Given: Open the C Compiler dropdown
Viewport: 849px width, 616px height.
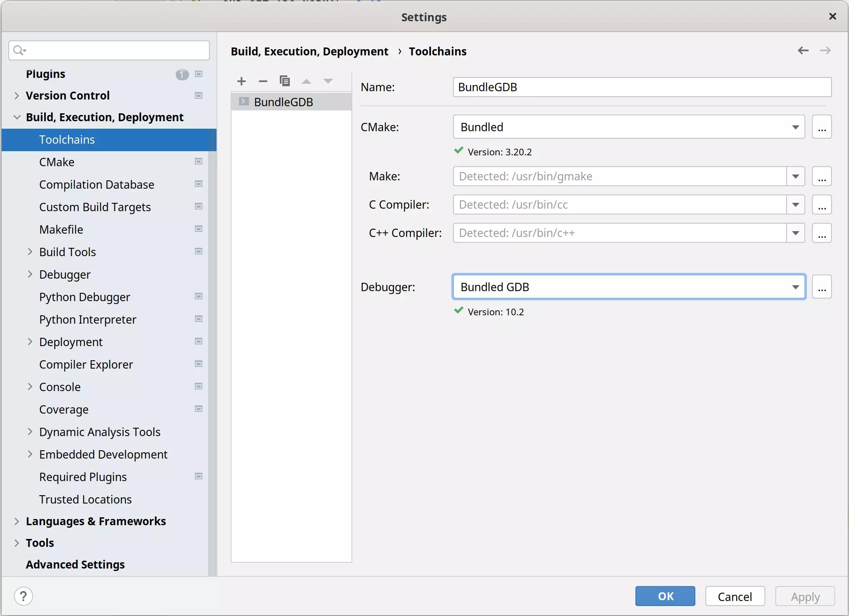Looking at the screenshot, I should click(795, 205).
